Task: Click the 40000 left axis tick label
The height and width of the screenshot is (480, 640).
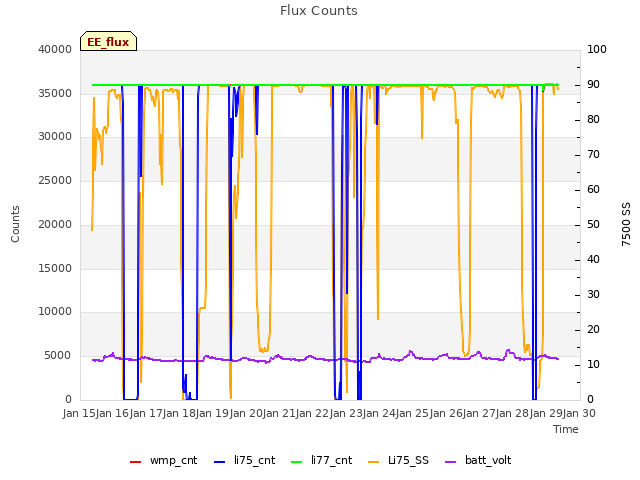Action: tap(55, 49)
